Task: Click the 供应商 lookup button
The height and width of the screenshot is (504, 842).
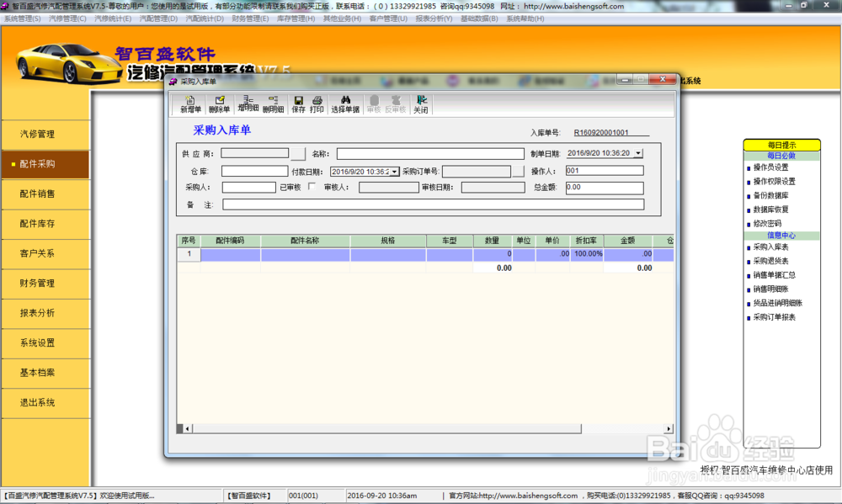Action: [298, 154]
